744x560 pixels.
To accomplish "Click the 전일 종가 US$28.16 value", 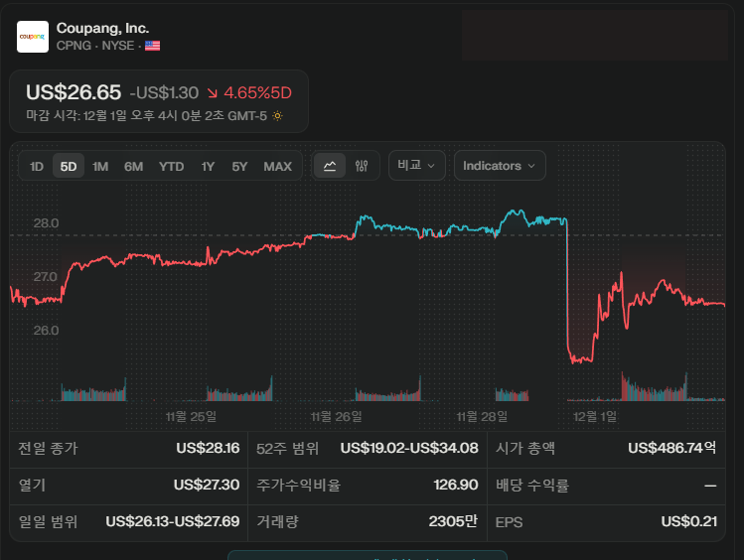I will coord(208,448).
